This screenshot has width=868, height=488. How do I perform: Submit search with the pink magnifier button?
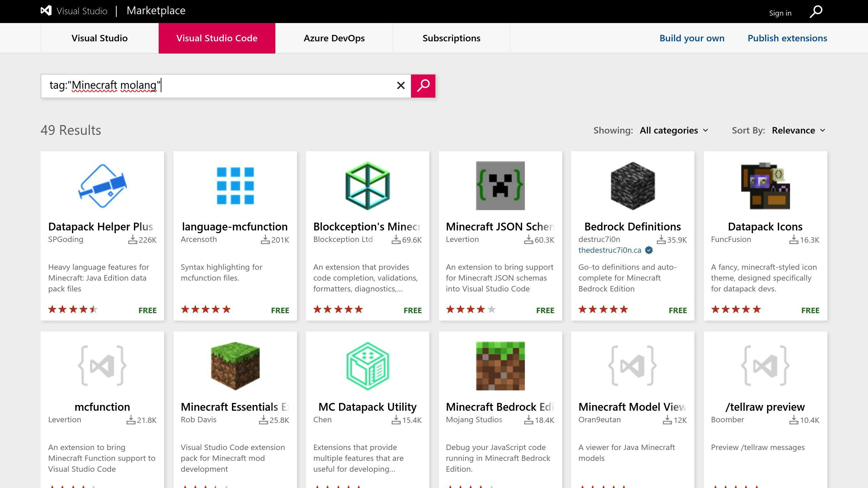click(423, 86)
